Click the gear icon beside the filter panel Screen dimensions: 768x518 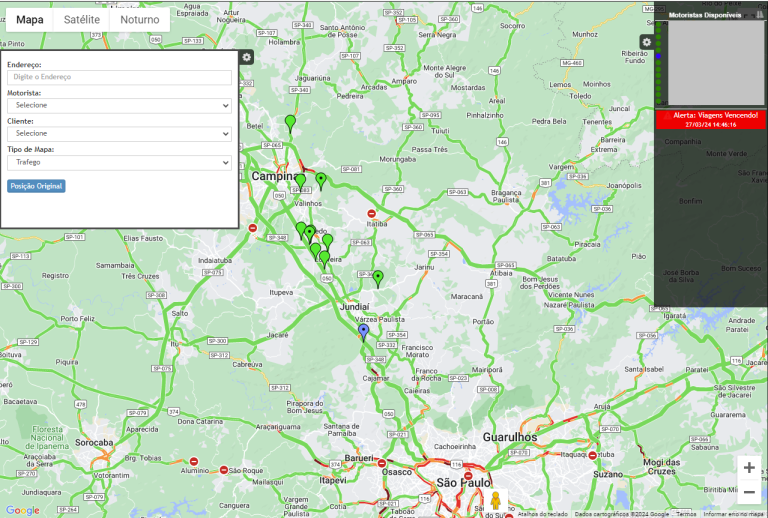click(x=247, y=57)
